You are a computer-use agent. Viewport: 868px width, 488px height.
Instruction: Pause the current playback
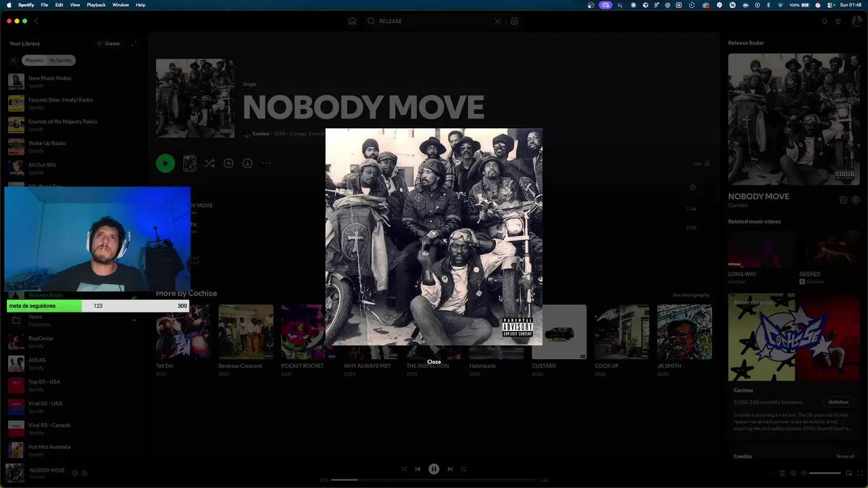(x=434, y=468)
